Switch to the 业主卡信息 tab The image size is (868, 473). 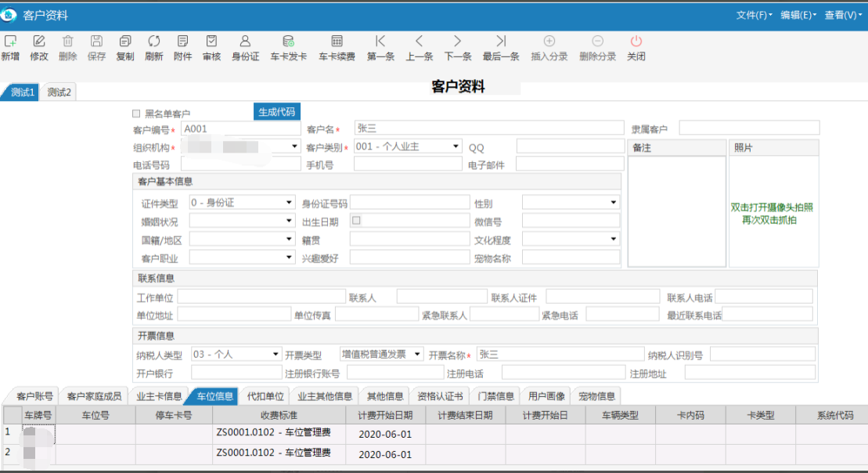click(159, 396)
